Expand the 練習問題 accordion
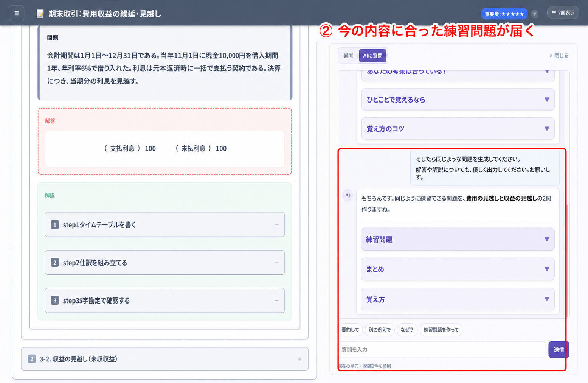Viewport: 588px width, 383px height. [458, 239]
